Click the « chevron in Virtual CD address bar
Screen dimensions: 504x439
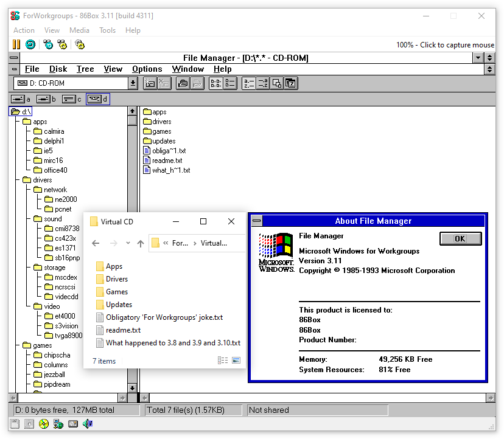click(x=166, y=243)
